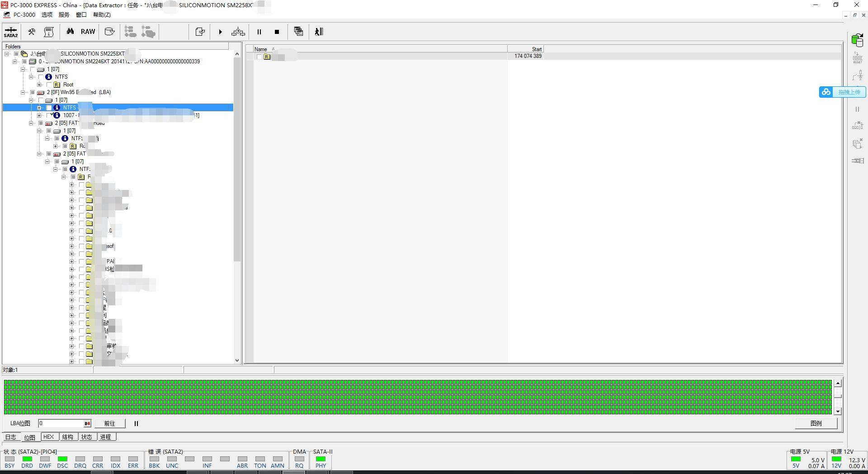Click the copy pages icon in right sidebar
The width and height of the screenshot is (868, 474).
coord(857,144)
